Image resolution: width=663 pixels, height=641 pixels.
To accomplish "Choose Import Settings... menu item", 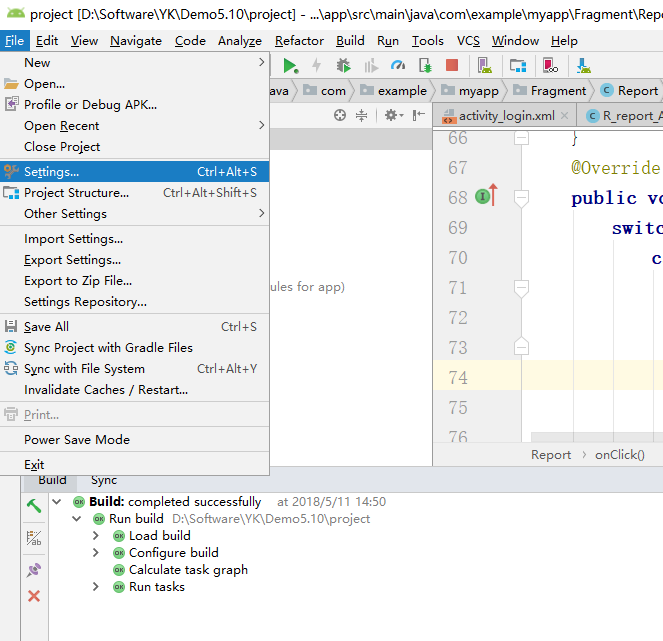I will click(x=134, y=239).
